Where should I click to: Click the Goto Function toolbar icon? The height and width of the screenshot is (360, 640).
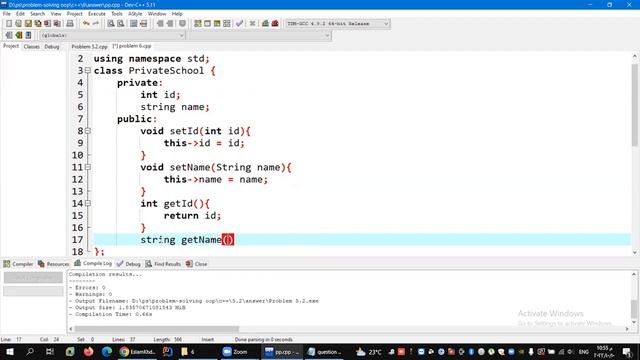click(133, 24)
